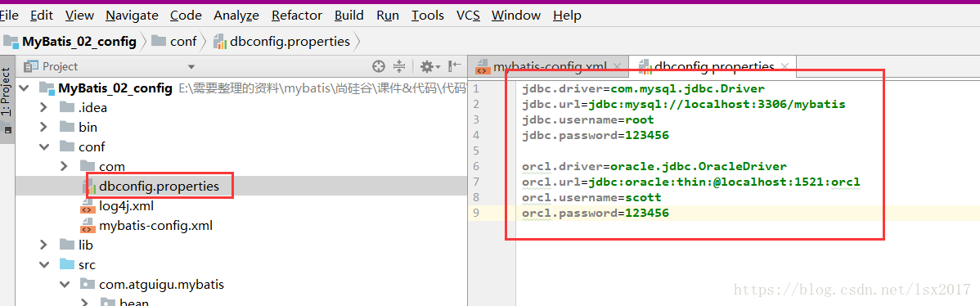Click the scroll-from-source target icon
This screenshot has width=980, height=306.
(x=378, y=66)
